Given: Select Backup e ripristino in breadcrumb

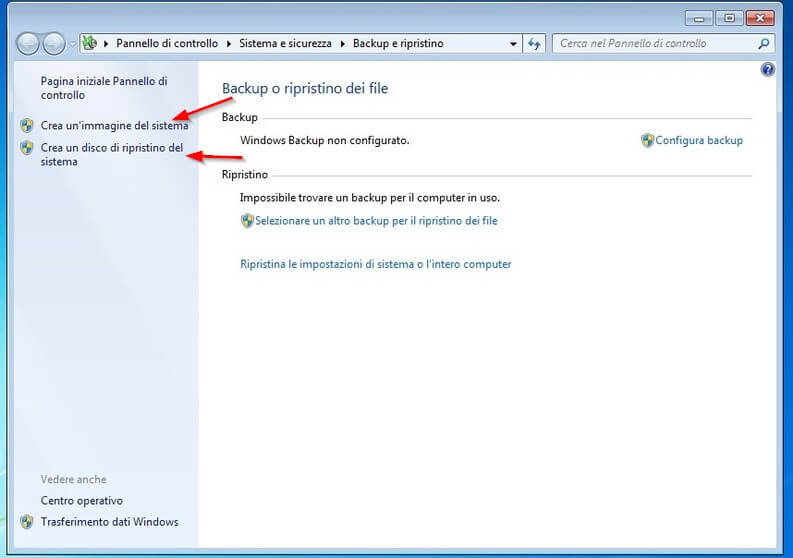Looking at the screenshot, I should click(x=398, y=44).
